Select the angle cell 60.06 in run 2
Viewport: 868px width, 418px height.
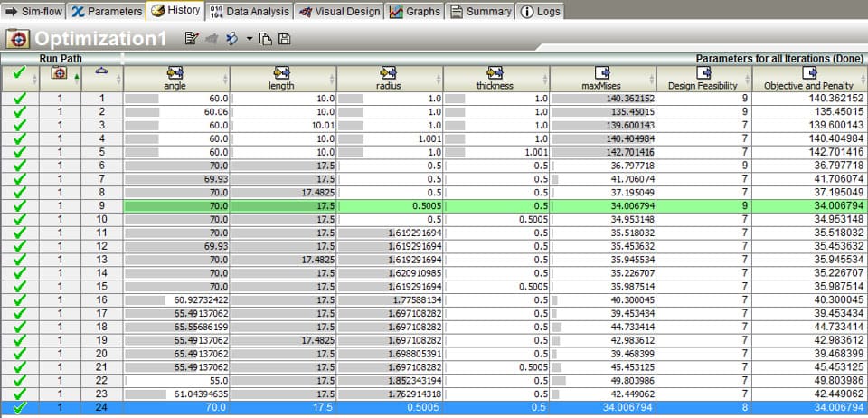click(176, 112)
